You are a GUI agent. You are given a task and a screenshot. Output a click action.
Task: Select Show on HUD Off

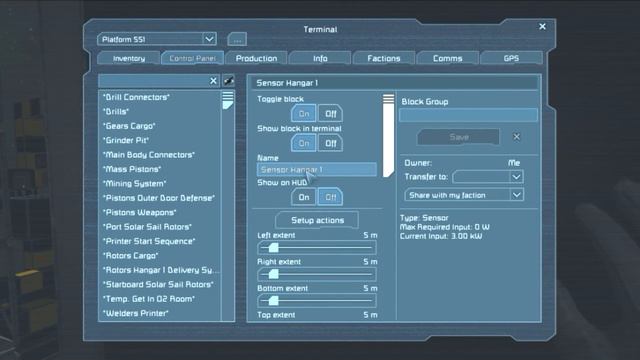pos(330,197)
